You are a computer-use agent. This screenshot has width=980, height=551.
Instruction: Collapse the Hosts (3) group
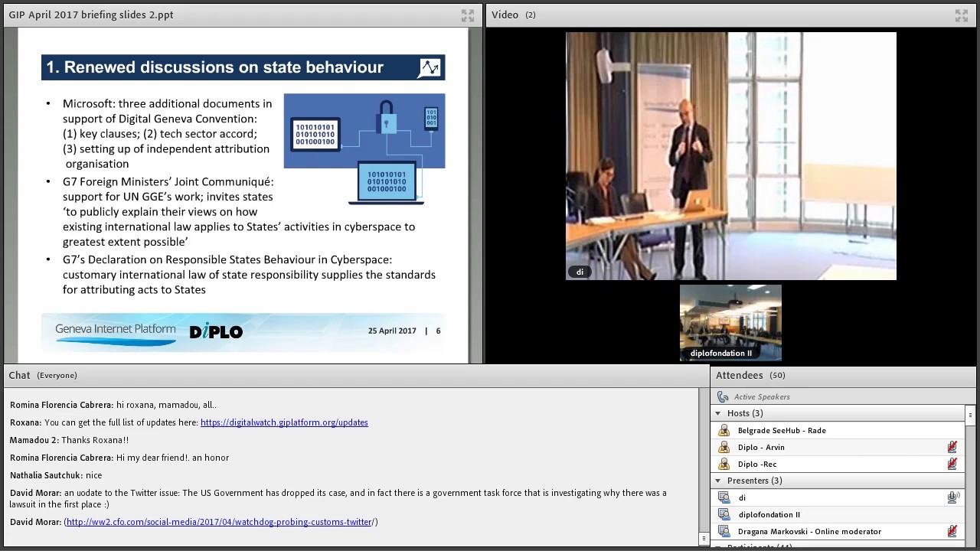pyautogui.click(x=718, y=413)
